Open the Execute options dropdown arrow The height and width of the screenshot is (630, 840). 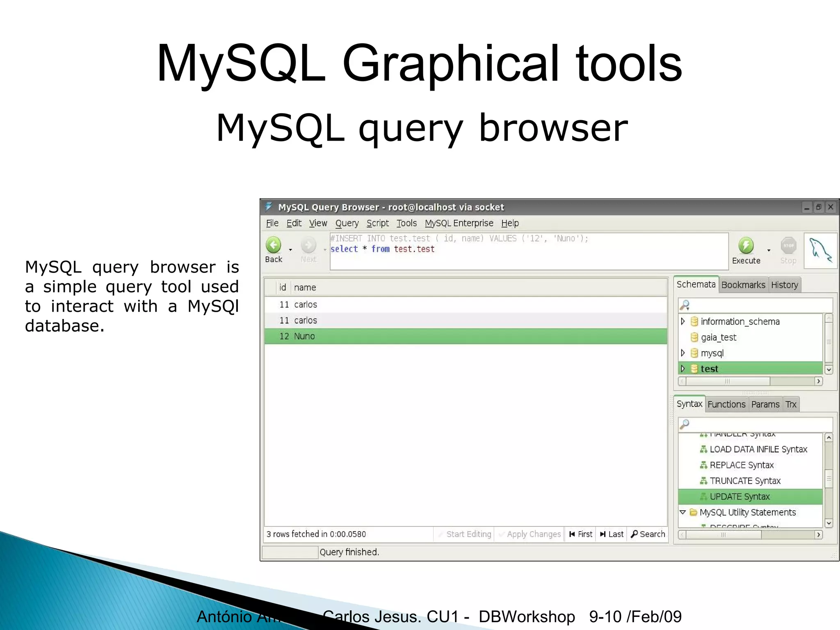[x=769, y=250]
